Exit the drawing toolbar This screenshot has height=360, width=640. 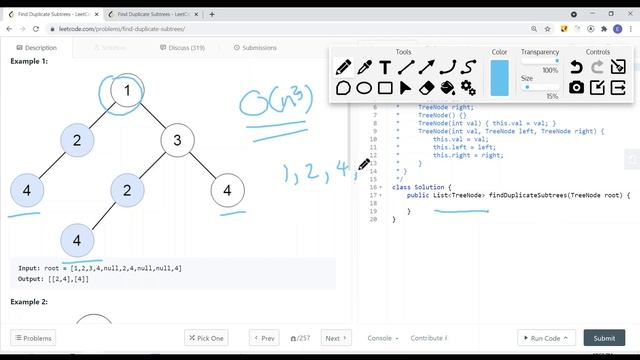tap(618, 87)
